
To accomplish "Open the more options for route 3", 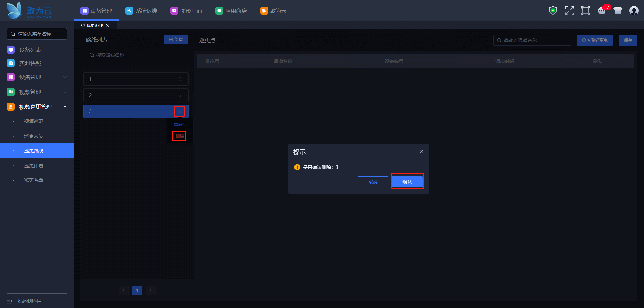I will click(x=180, y=111).
